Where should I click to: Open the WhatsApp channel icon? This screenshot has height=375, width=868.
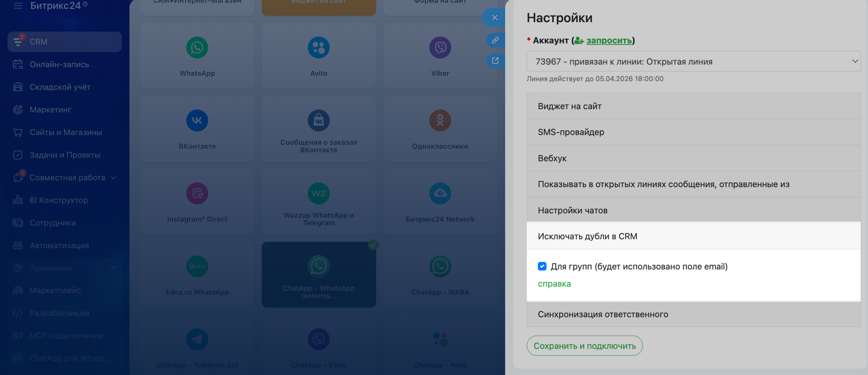point(197,48)
